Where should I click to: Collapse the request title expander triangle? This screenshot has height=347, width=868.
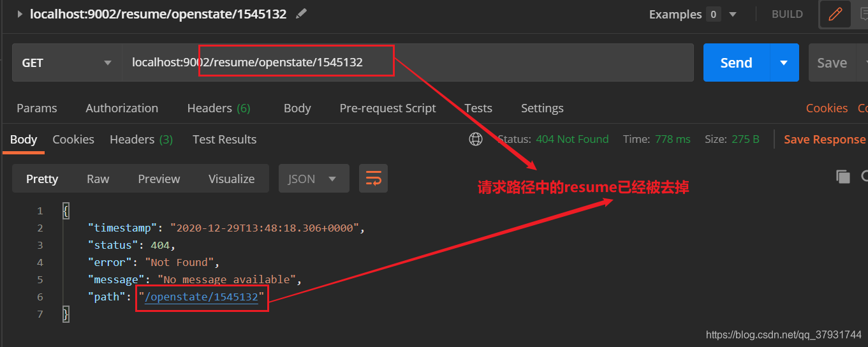[x=20, y=14]
